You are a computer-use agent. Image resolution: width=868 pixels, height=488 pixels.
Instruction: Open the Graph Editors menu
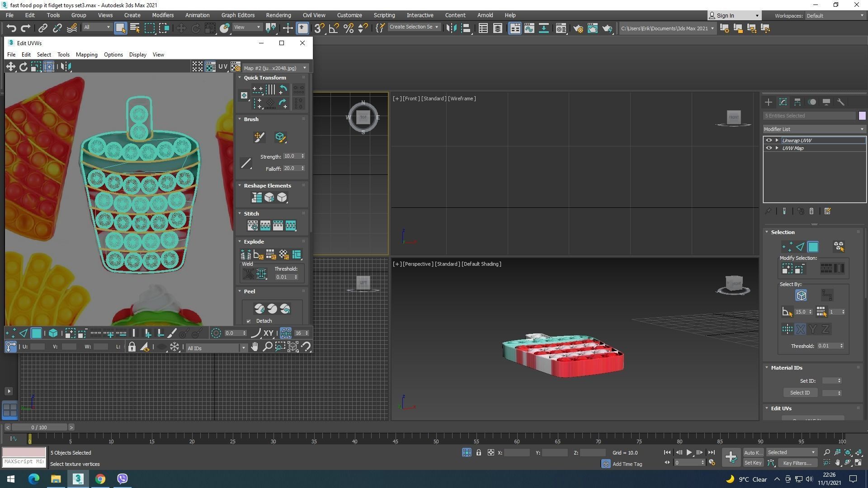pyautogui.click(x=238, y=15)
